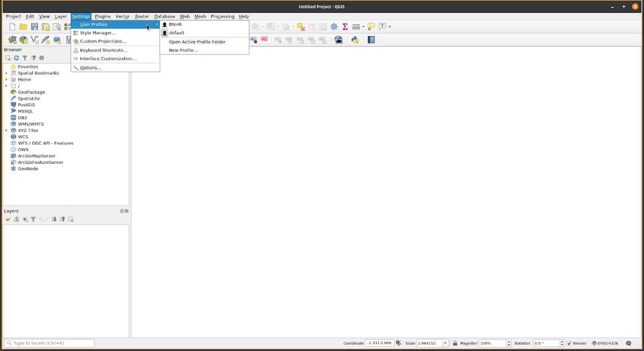Enable Browser panel properties info icon
The width and height of the screenshot is (644, 351).
[41, 58]
